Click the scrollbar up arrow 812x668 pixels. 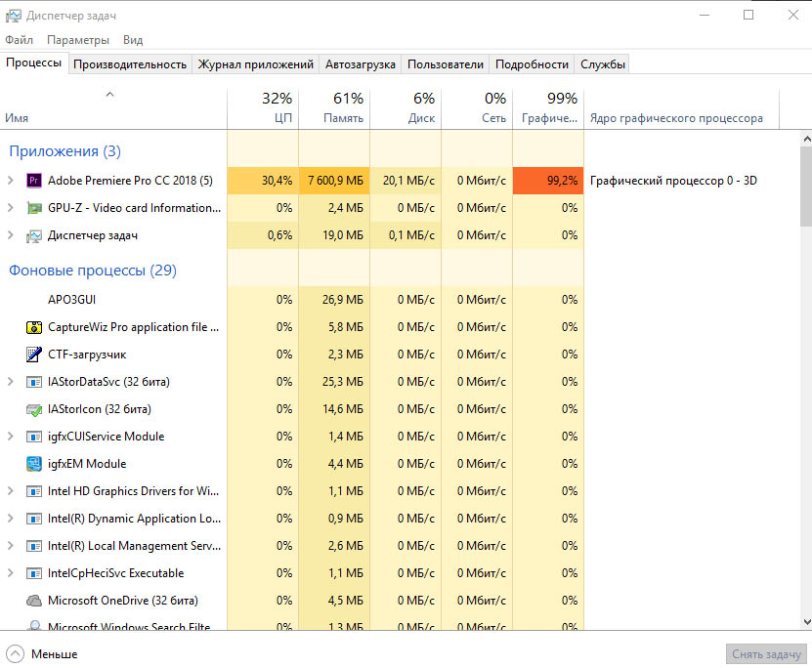pyautogui.click(x=806, y=139)
